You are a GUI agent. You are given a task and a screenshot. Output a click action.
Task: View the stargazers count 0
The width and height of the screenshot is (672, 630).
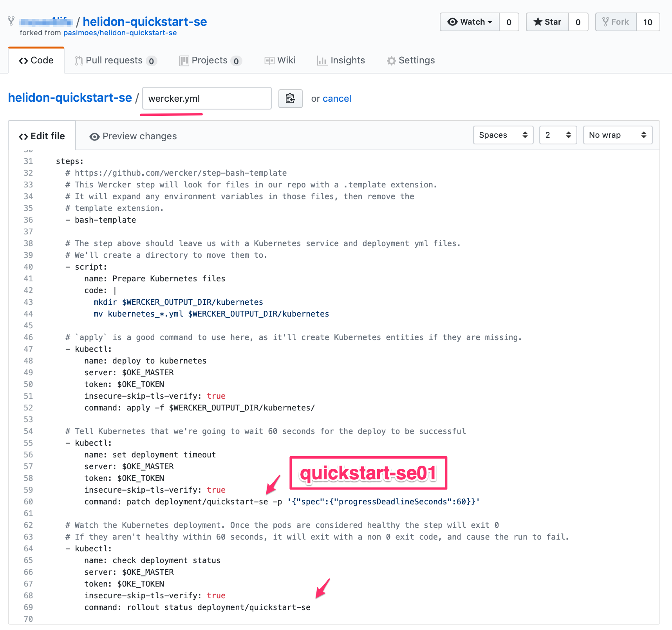[x=578, y=22]
